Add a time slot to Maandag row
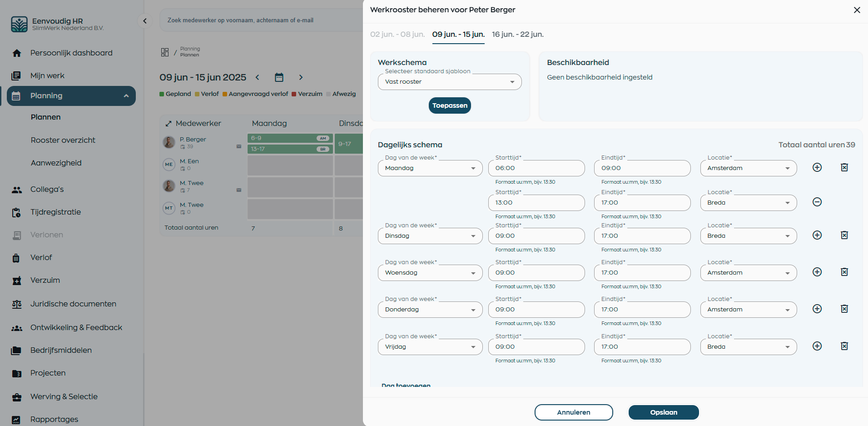 pyautogui.click(x=817, y=168)
